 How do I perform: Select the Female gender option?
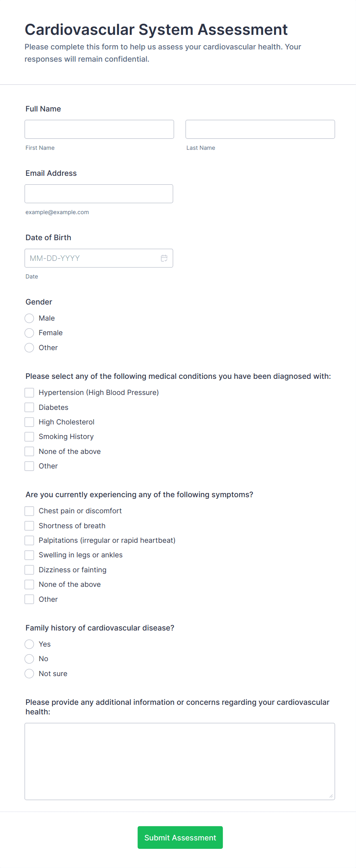29,332
